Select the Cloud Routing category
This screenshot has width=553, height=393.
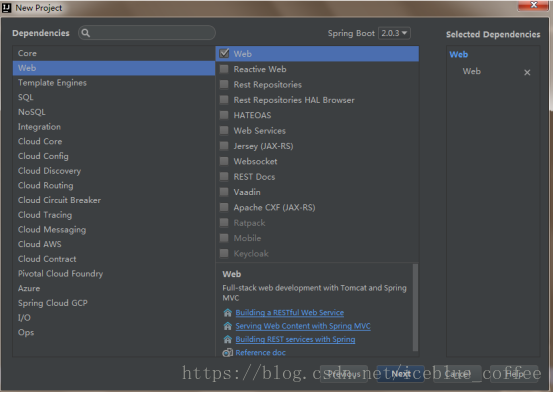click(x=114, y=186)
